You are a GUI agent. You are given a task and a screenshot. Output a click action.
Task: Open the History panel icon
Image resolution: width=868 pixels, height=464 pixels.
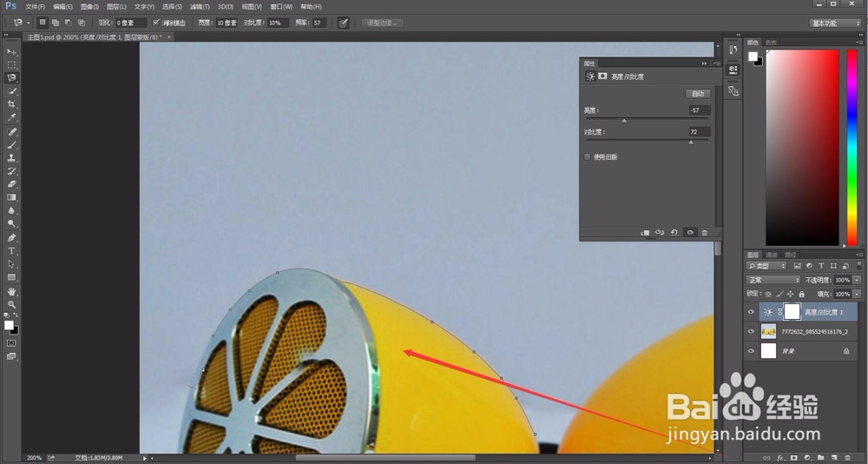coord(733,50)
